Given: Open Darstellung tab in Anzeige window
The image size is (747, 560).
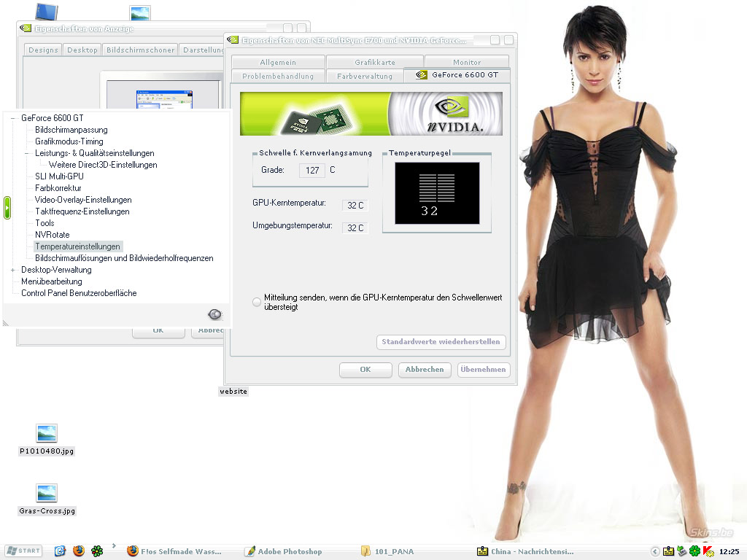Looking at the screenshot, I should [x=202, y=50].
